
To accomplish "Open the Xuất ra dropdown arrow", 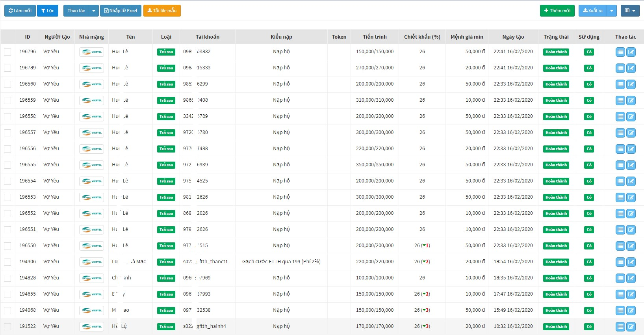I will 612,11.
